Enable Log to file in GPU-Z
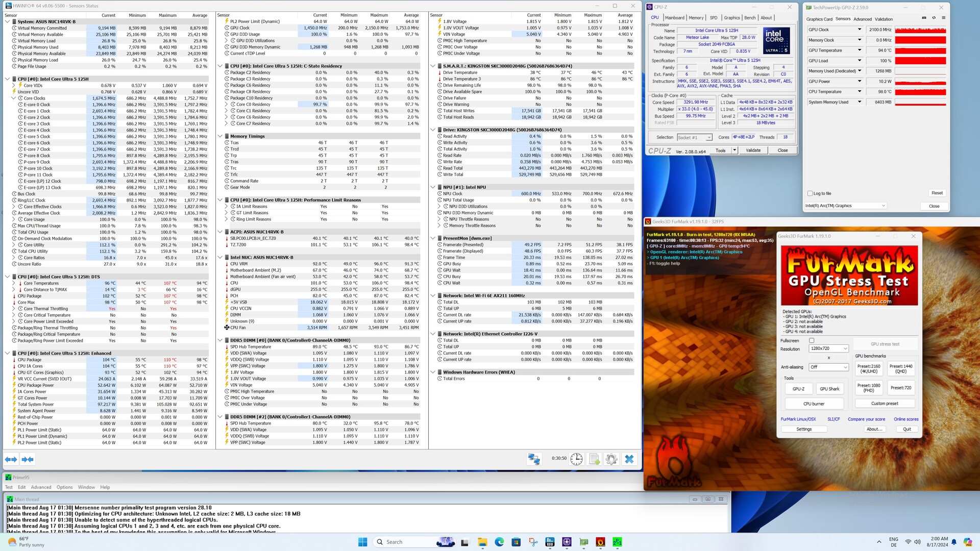 (x=810, y=193)
